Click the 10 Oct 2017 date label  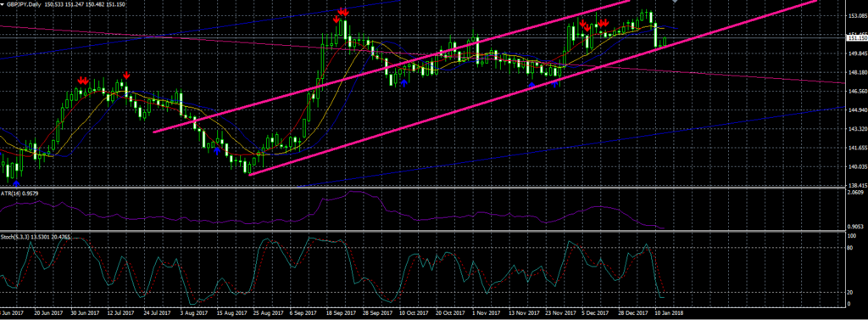click(x=413, y=313)
